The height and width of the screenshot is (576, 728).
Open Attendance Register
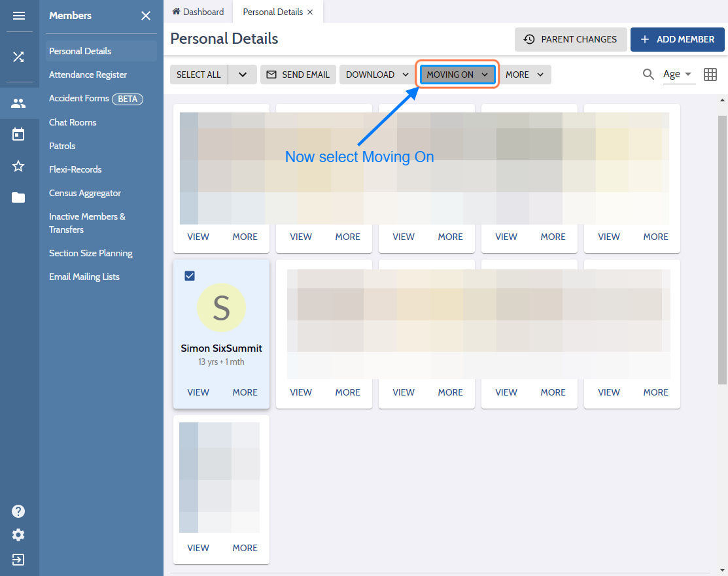tap(88, 75)
